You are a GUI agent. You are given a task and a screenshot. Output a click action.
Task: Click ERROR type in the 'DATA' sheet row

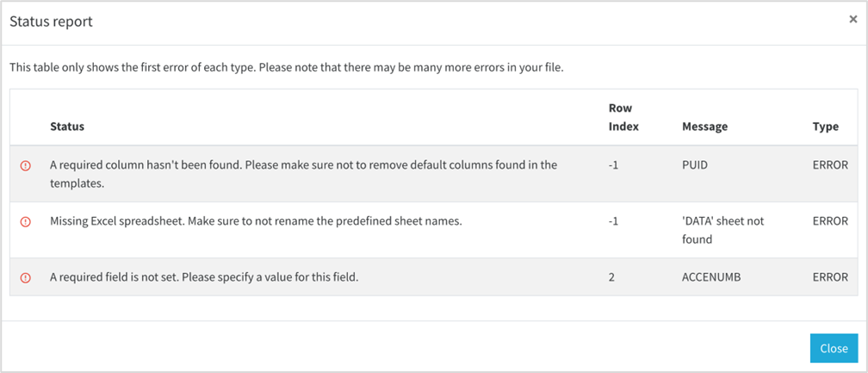pos(830,221)
